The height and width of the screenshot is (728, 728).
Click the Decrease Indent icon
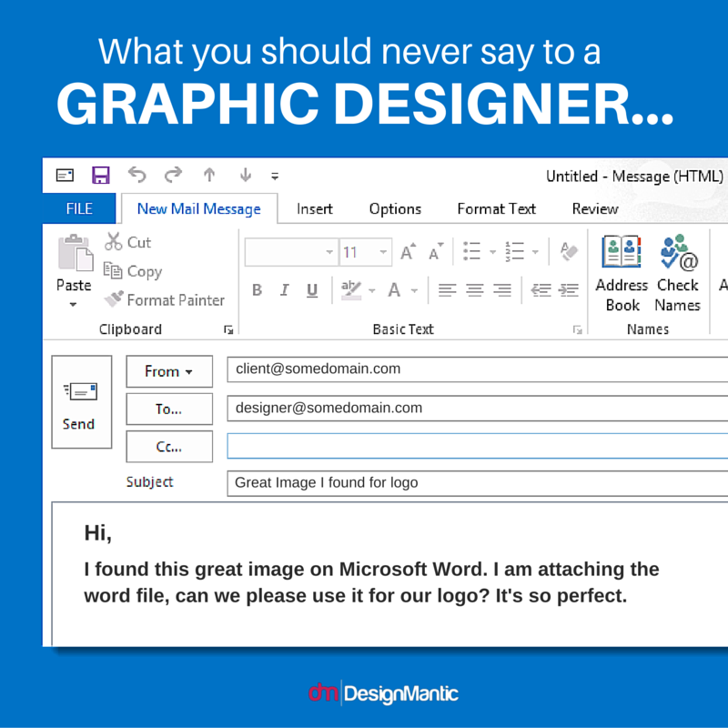pos(541,290)
